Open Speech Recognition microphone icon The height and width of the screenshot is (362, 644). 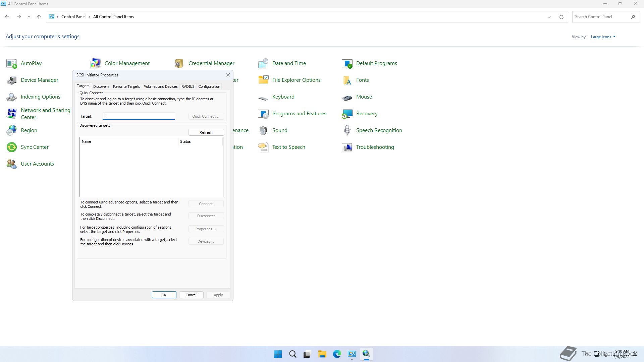click(347, 130)
